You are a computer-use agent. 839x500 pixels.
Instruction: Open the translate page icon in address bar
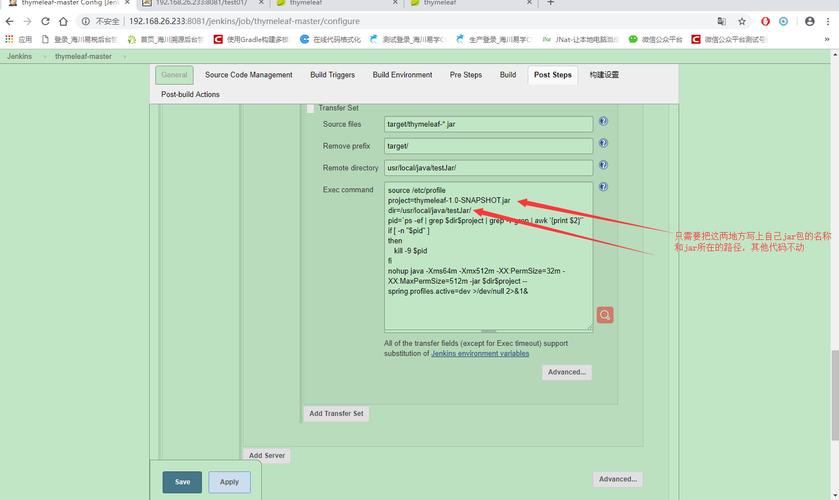[x=722, y=21]
